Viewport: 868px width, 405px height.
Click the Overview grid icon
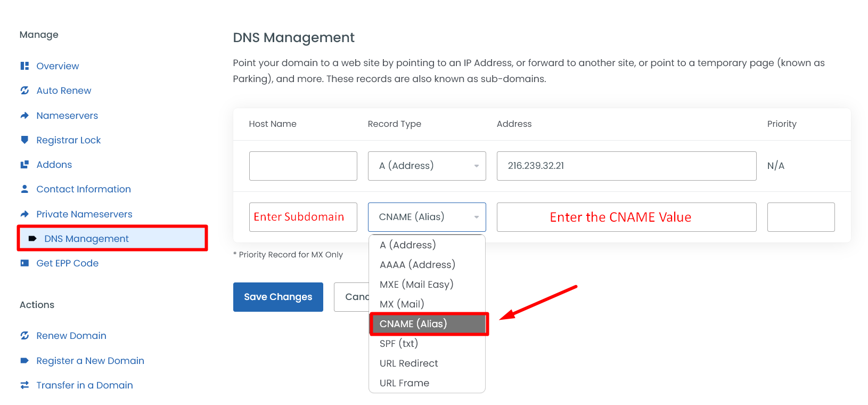pos(24,66)
